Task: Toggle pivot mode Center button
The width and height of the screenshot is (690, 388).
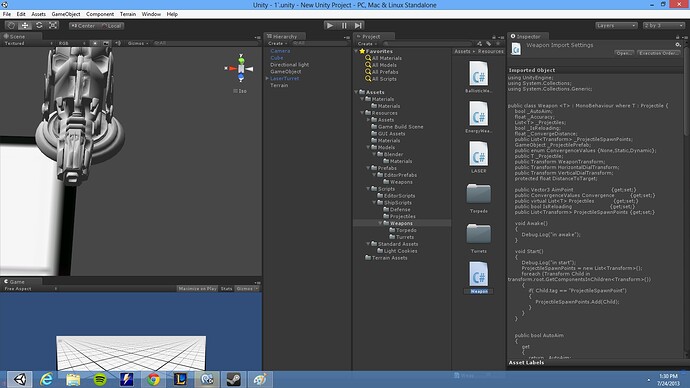Action: coord(83,26)
